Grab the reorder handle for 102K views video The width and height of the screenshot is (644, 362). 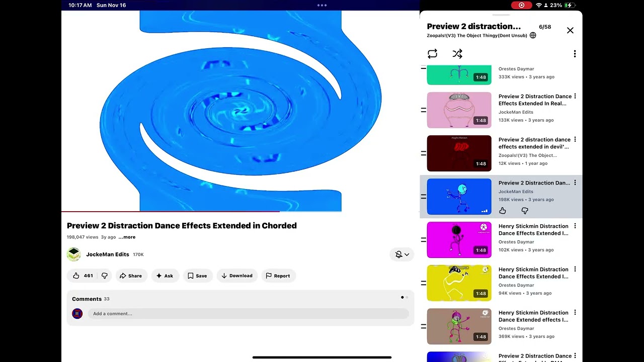[x=424, y=240]
